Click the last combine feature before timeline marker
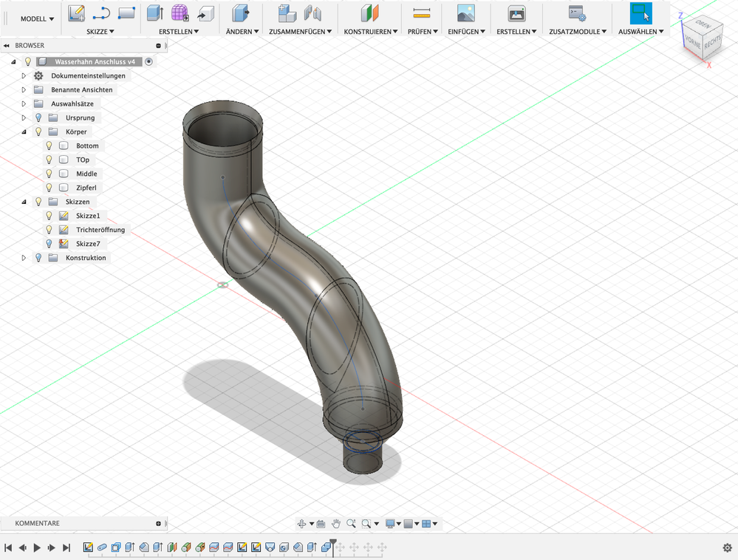738x560 pixels. coord(327,547)
